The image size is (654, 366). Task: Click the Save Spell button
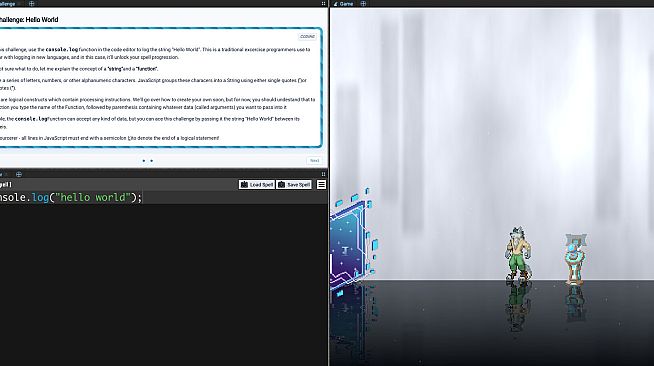294,184
